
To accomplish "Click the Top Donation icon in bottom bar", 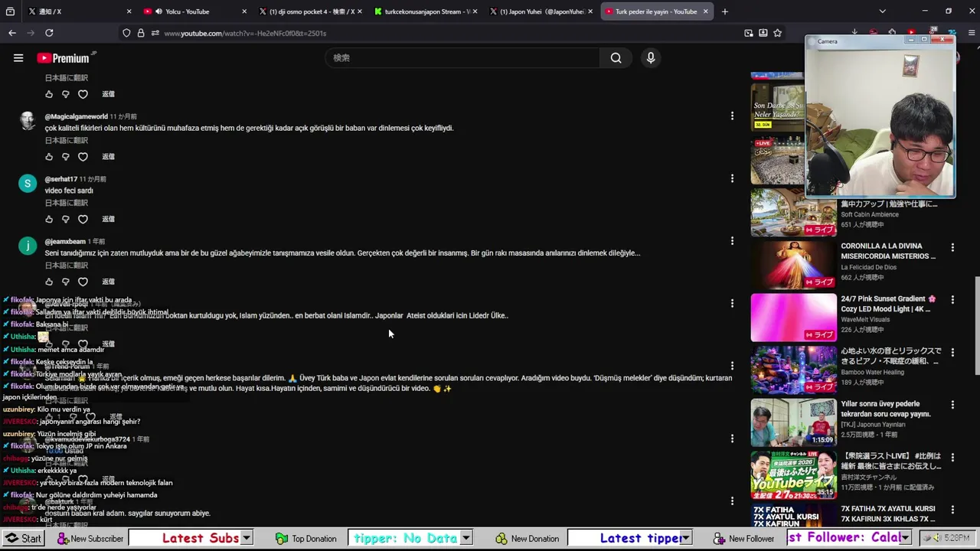I will tap(282, 539).
